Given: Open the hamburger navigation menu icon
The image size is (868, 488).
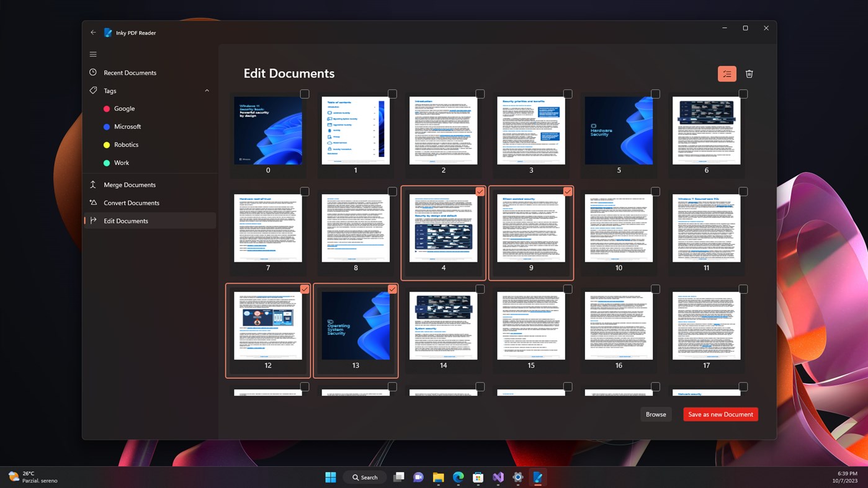Looking at the screenshot, I should (93, 54).
